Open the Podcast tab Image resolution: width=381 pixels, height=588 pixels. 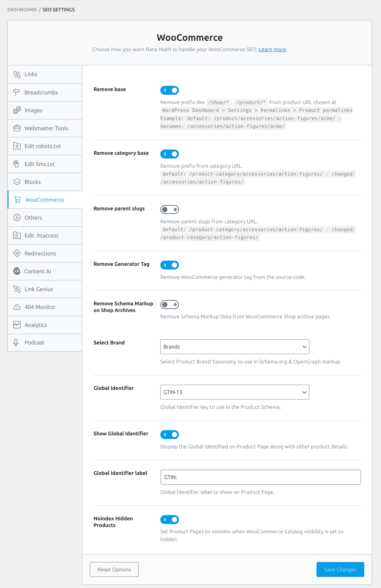(45, 343)
